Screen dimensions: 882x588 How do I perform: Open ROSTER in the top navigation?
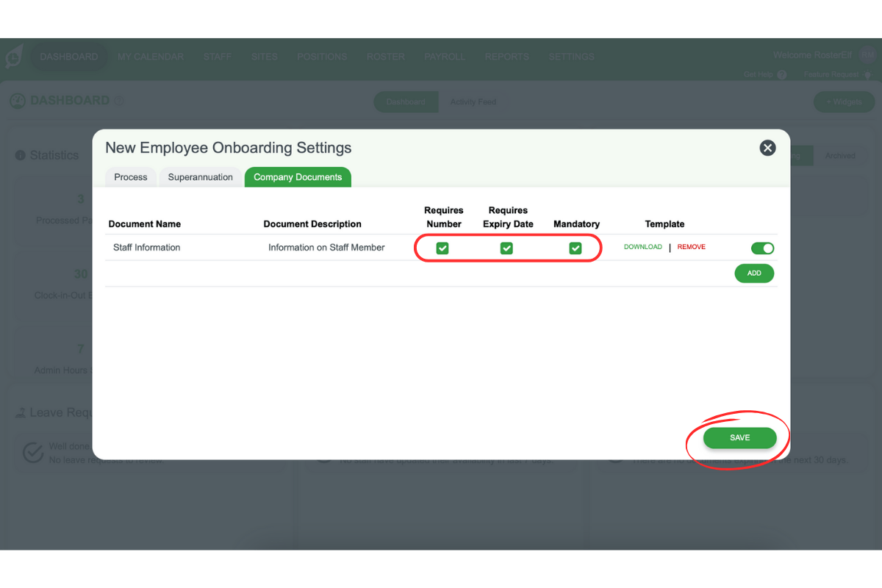[x=386, y=57]
